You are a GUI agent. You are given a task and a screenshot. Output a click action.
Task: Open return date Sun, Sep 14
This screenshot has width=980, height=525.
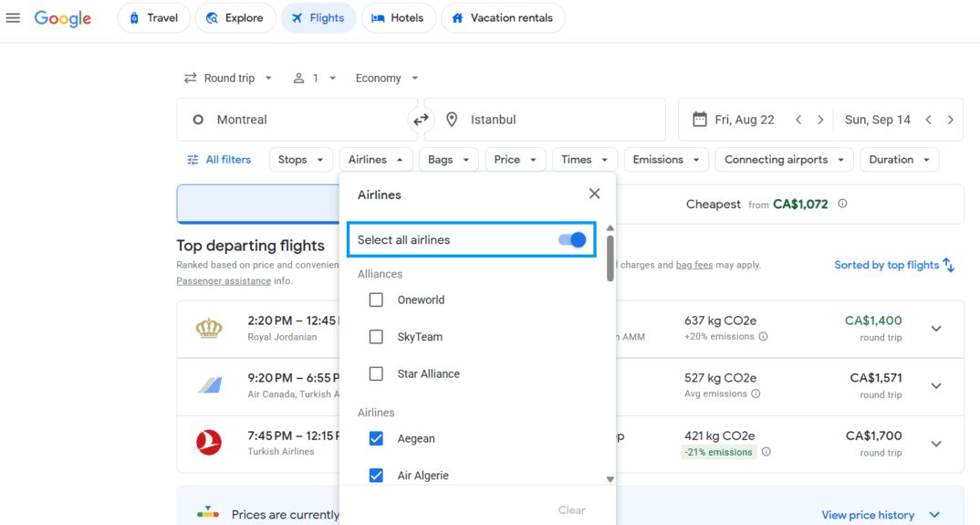[878, 120]
